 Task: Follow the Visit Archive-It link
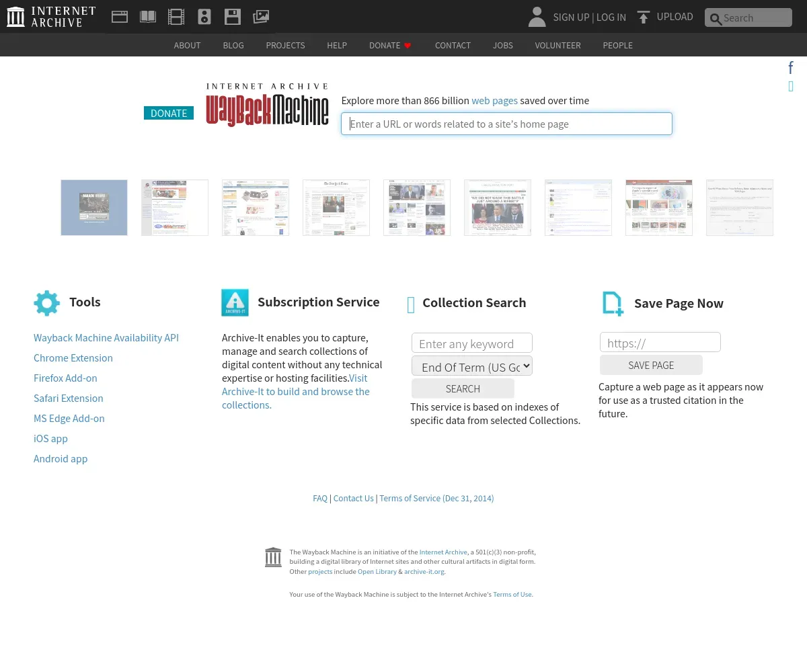click(296, 392)
